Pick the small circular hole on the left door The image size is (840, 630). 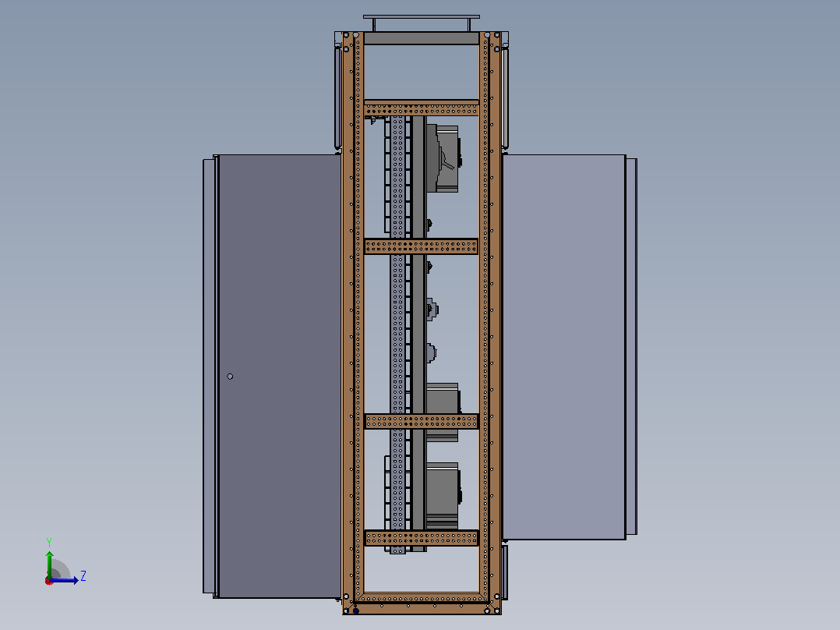point(230,377)
